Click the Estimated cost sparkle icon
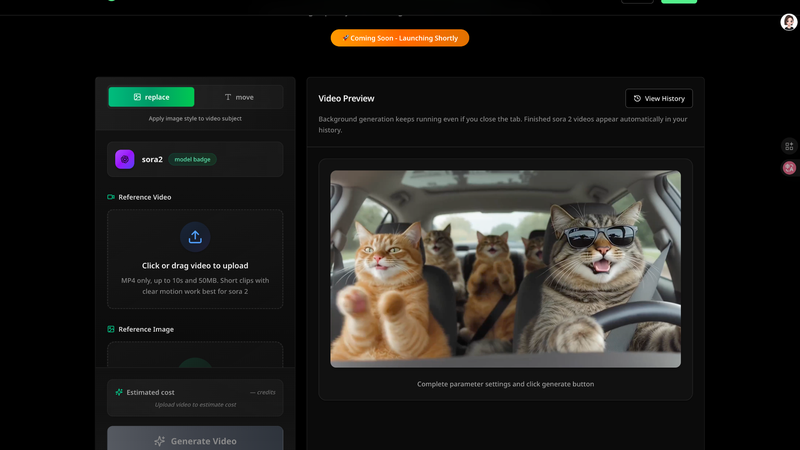 click(119, 392)
